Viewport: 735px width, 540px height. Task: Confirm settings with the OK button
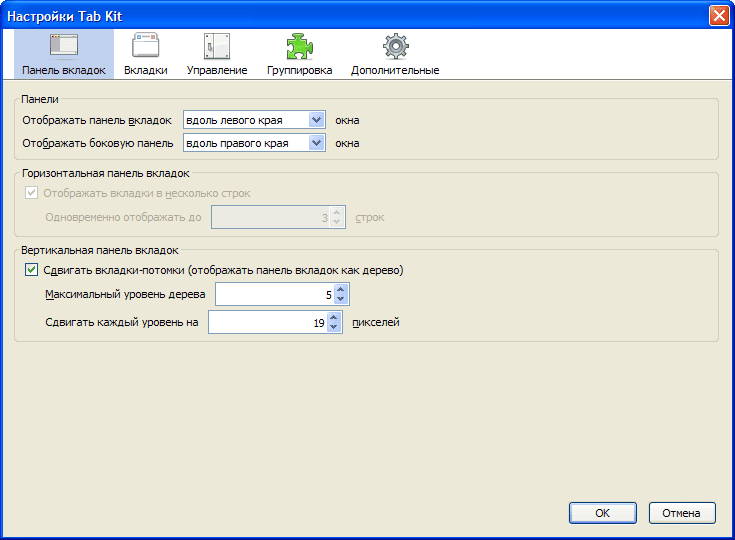click(x=603, y=513)
